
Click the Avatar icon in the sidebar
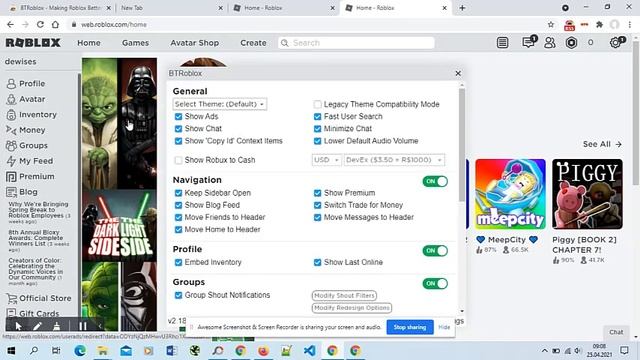11,99
